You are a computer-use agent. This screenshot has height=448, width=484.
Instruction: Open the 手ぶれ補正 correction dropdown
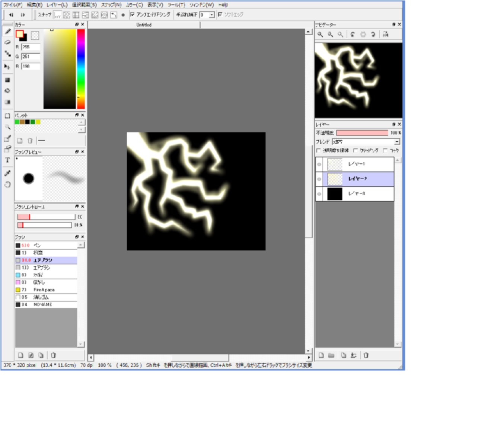(x=212, y=15)
